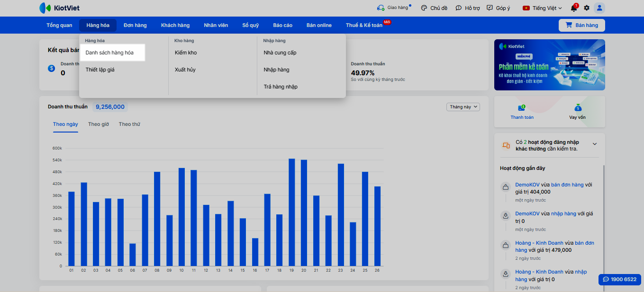The image size is (644, 292).
Task: Open first DemoKOV link in recent activity
Action: pyautogui.click(x=527, y=185)
